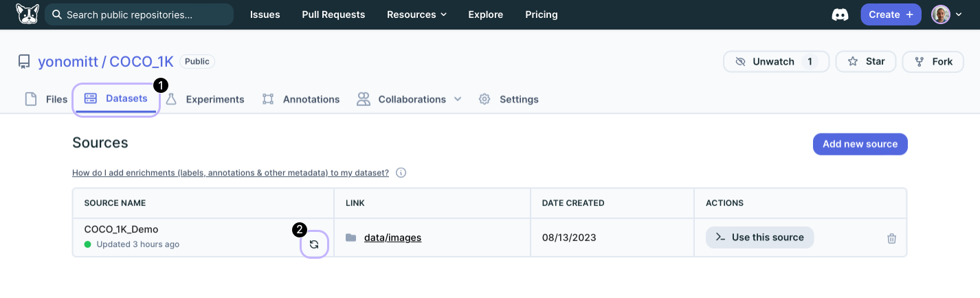This screenshot has height=298, width=980.
Task: Click the Sources heading
Action: [x=100, y=143]
